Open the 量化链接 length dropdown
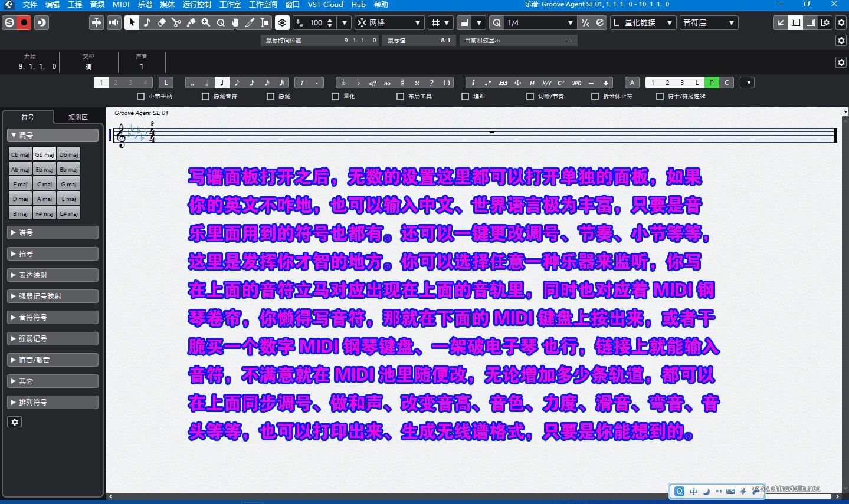849x504 pixels. (x=643, y=22)
